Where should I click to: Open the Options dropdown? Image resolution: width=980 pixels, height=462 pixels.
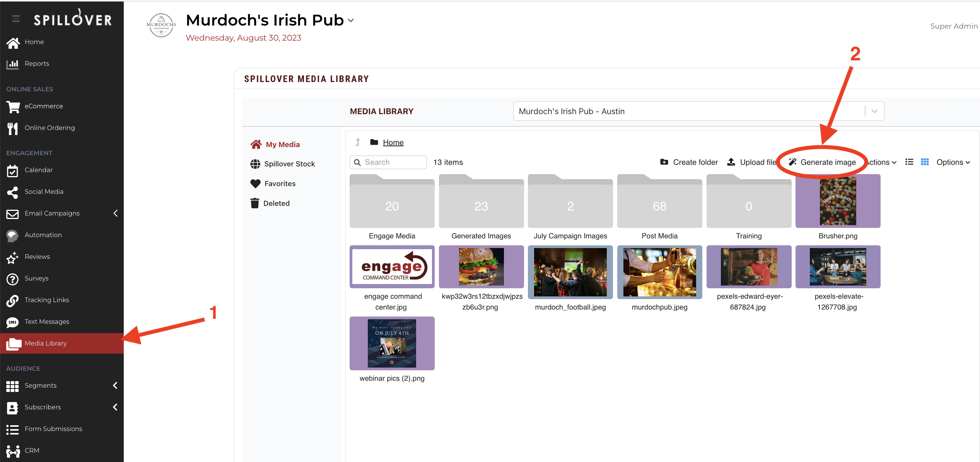(x=953, y=162)
